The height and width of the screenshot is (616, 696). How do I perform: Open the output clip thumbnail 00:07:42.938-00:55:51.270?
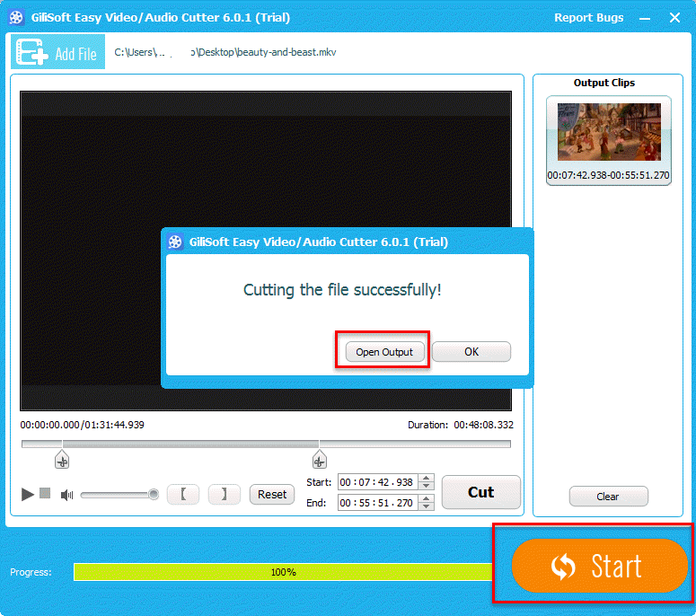[609, 140]
